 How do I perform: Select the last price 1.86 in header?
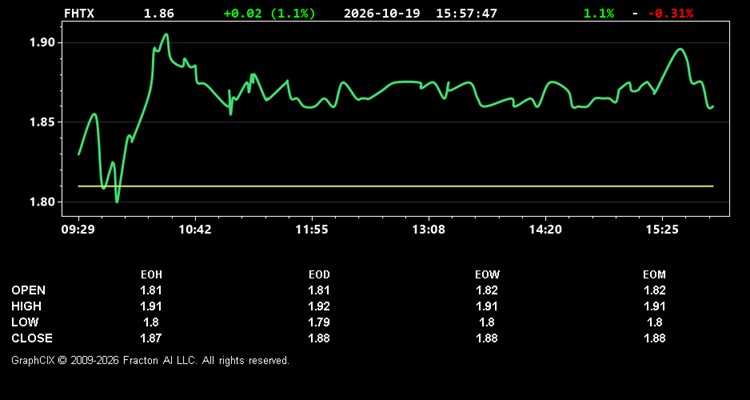[159, 13]
